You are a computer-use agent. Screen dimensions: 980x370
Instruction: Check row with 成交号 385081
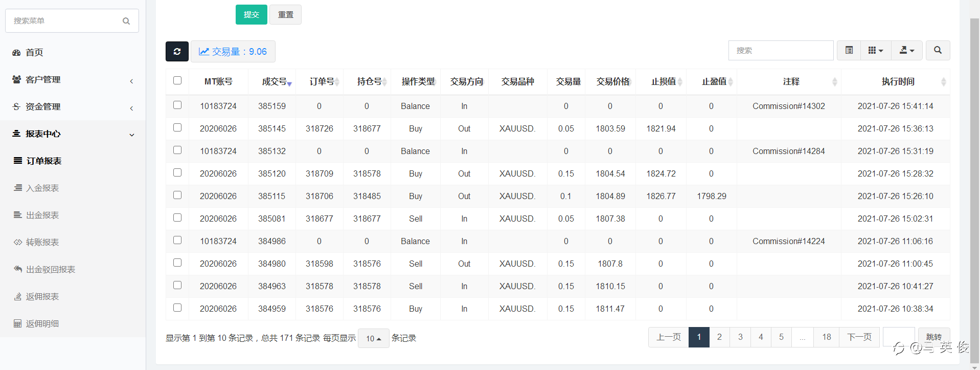177,217
